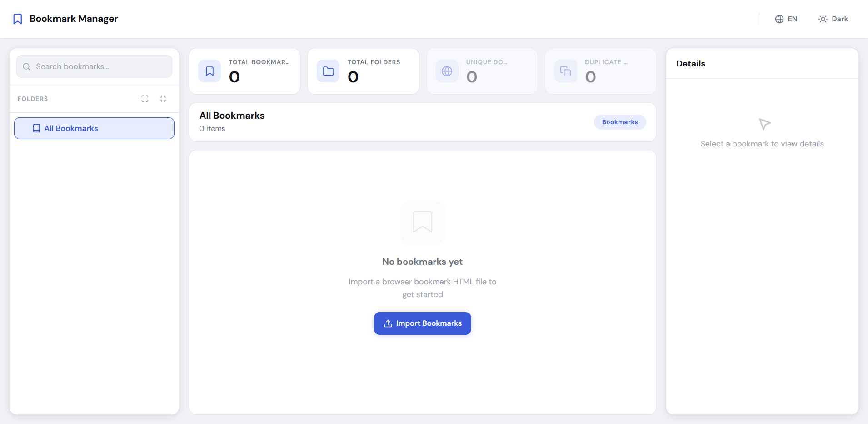868x424 pixels.
Task: Click the Unique Domains globe icon
Action: coord(447,71)
